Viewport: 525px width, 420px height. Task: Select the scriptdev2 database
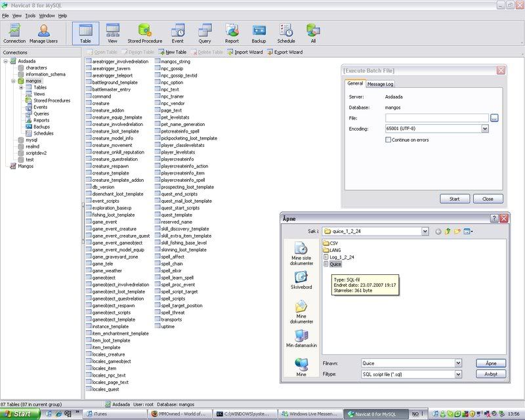(32, 153)
